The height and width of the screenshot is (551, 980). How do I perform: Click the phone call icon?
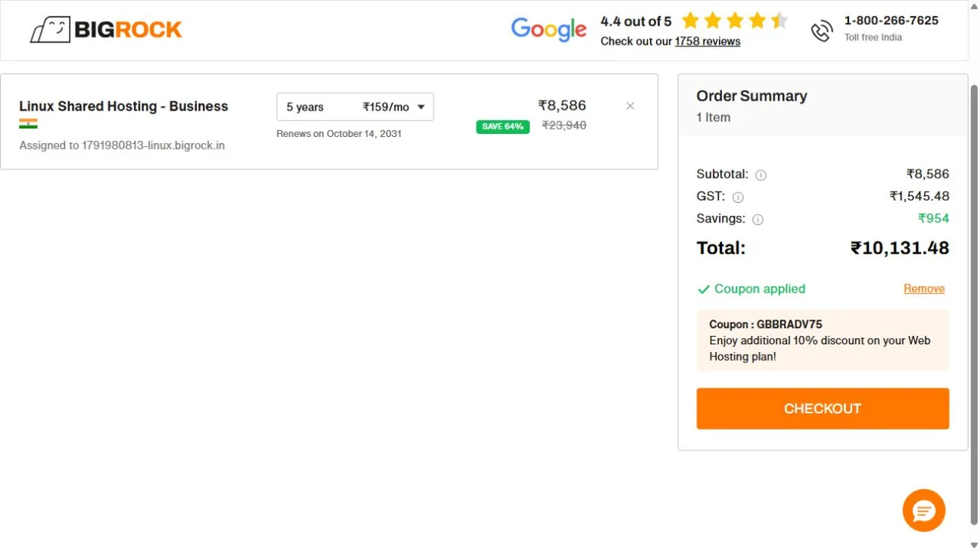point(822,31)
